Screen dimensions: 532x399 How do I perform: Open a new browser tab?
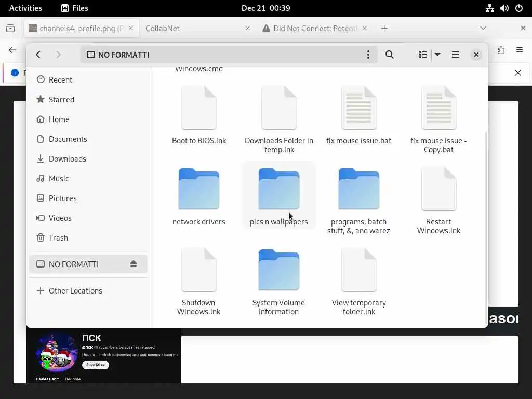click(x=384, y=29)
